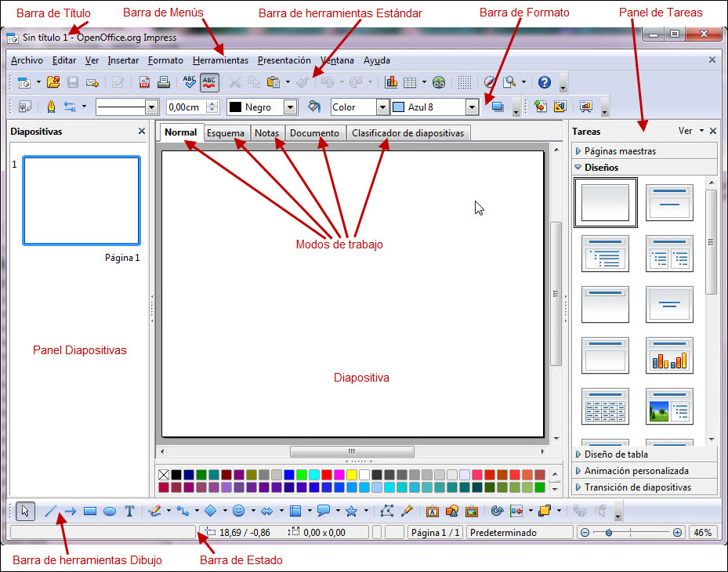This screenshot has width=728, height=572.
Task: Select the Rectangle tool
Action: tap(90, 512)
